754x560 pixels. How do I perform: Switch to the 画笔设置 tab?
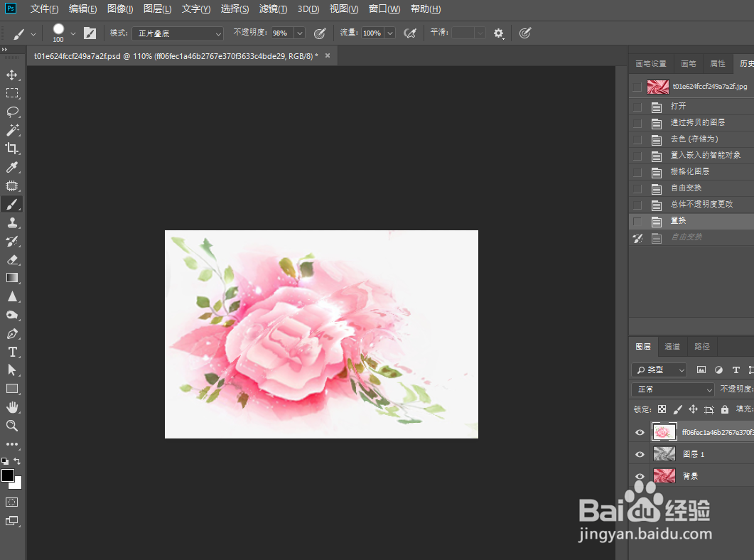click(651, 63)
